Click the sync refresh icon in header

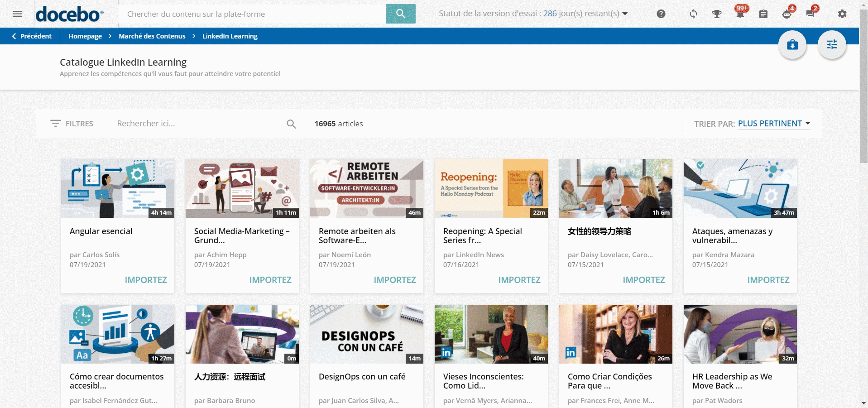(693, 14)
